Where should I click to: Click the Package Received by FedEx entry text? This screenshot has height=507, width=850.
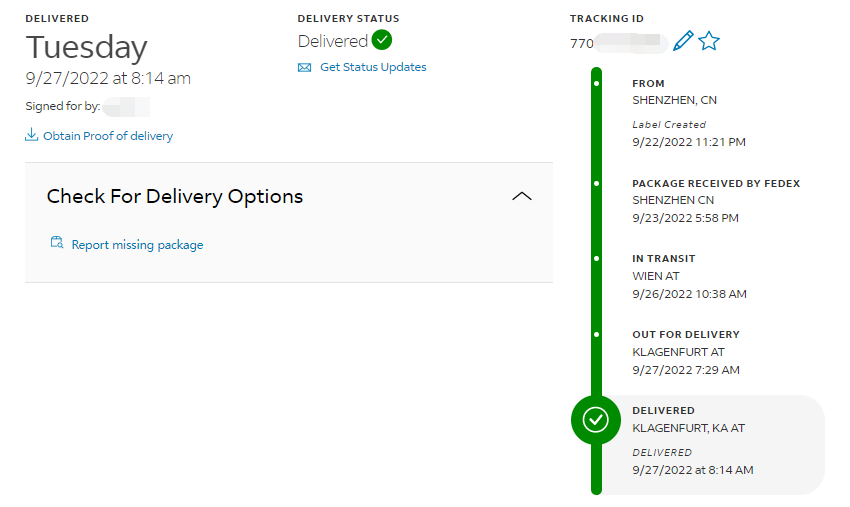click(716, 200)
